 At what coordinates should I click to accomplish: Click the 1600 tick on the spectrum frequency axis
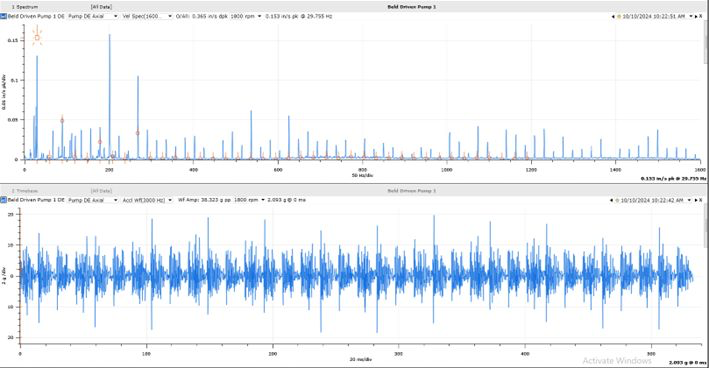coord(700,170)
